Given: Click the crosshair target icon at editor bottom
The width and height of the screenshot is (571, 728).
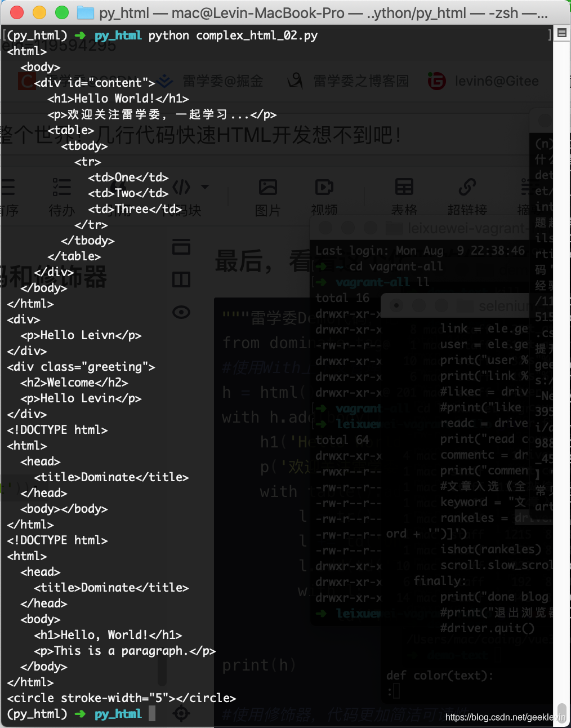Looking at the screenshot, I should 181,714.
